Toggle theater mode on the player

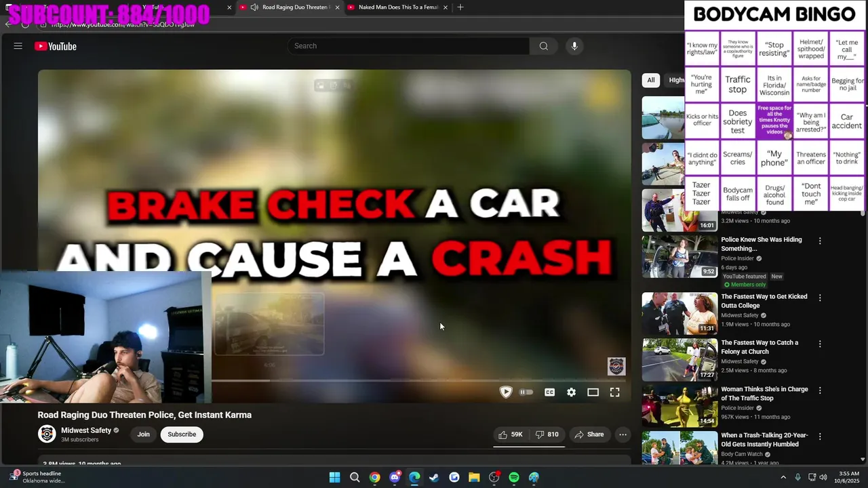click(x=593, y=392)
